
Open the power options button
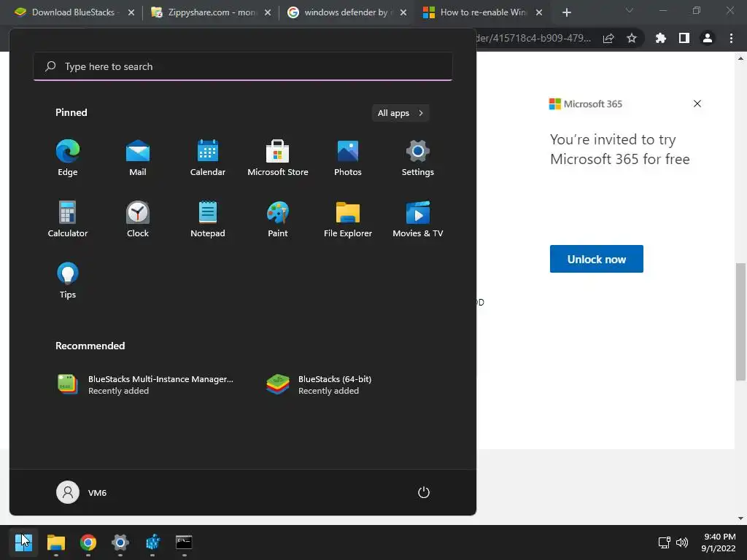[424, 492]
